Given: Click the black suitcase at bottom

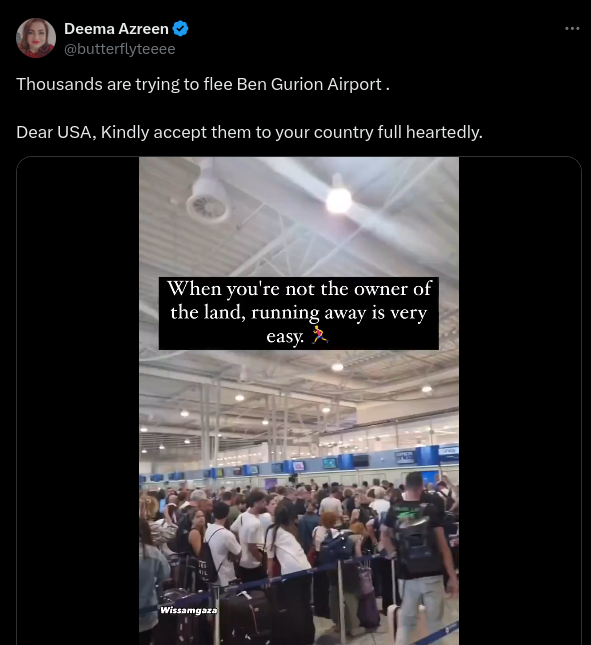Looking at the screenshot, I should (x=246, y=617).
